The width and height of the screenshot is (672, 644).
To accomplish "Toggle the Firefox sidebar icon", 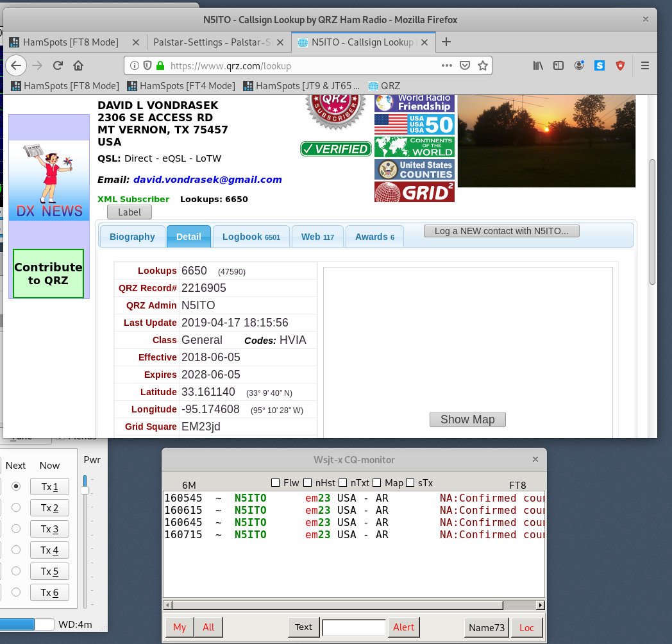I will point(559,65).
